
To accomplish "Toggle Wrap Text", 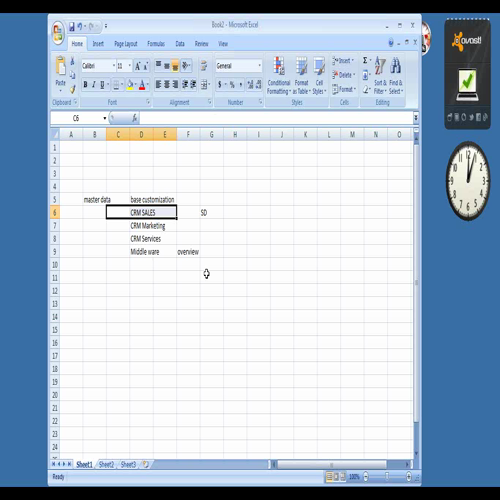I will tap(204, 65).
